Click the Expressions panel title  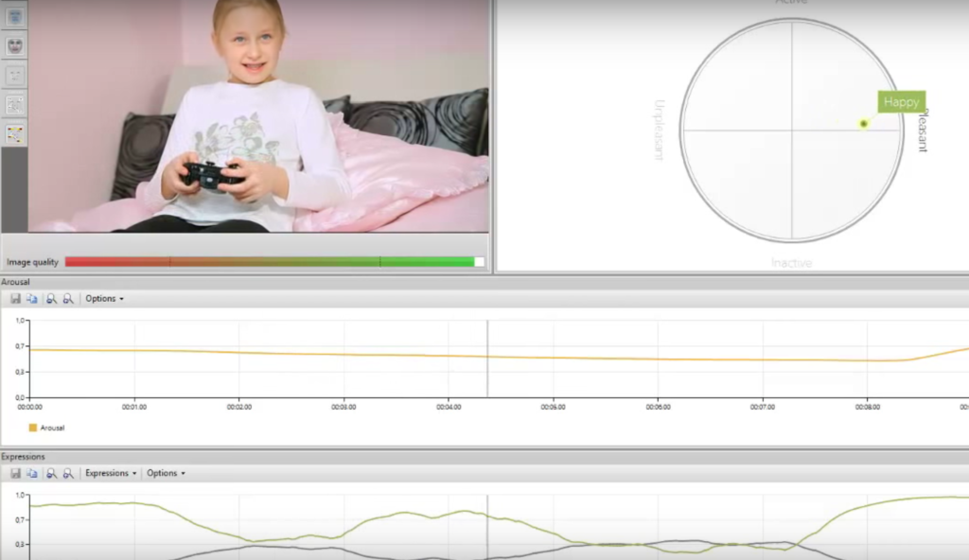click(x=23, y=457)
